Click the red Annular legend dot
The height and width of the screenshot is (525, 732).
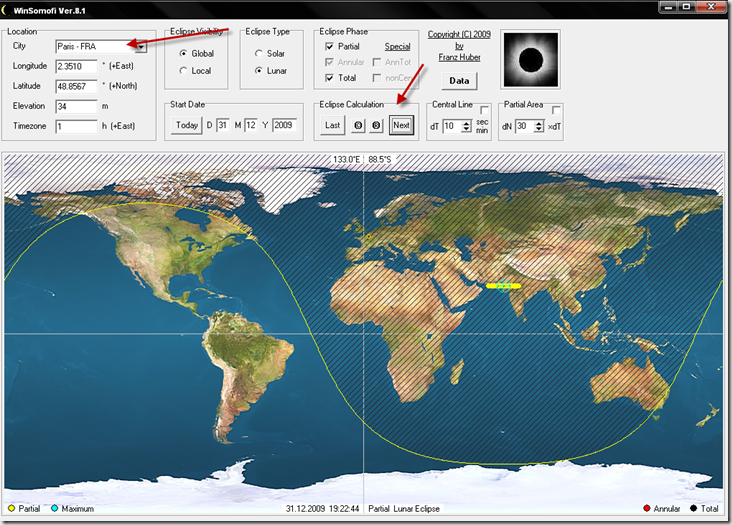tap(647, 508)
